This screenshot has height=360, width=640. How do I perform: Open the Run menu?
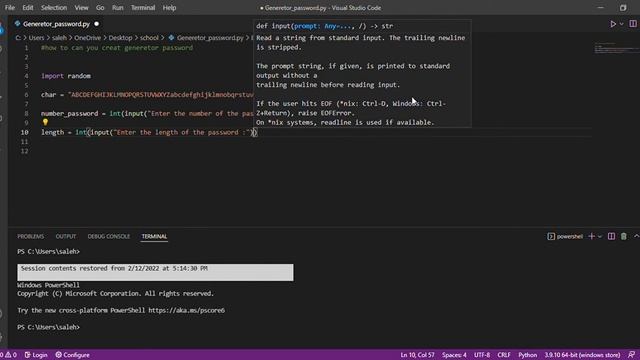[x=118, y=8]
